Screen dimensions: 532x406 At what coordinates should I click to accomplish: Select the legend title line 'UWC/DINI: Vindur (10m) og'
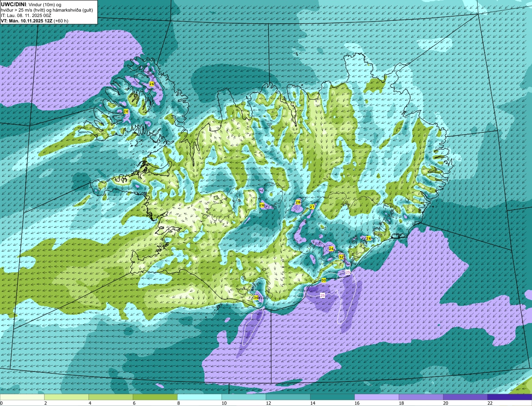tap(31, 4)
